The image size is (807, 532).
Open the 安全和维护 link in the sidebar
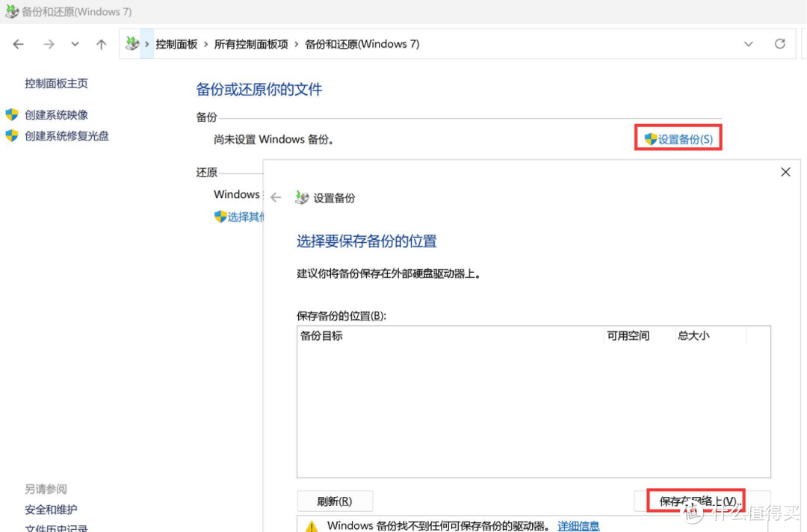pyautogui.click(x=50, y=509)
